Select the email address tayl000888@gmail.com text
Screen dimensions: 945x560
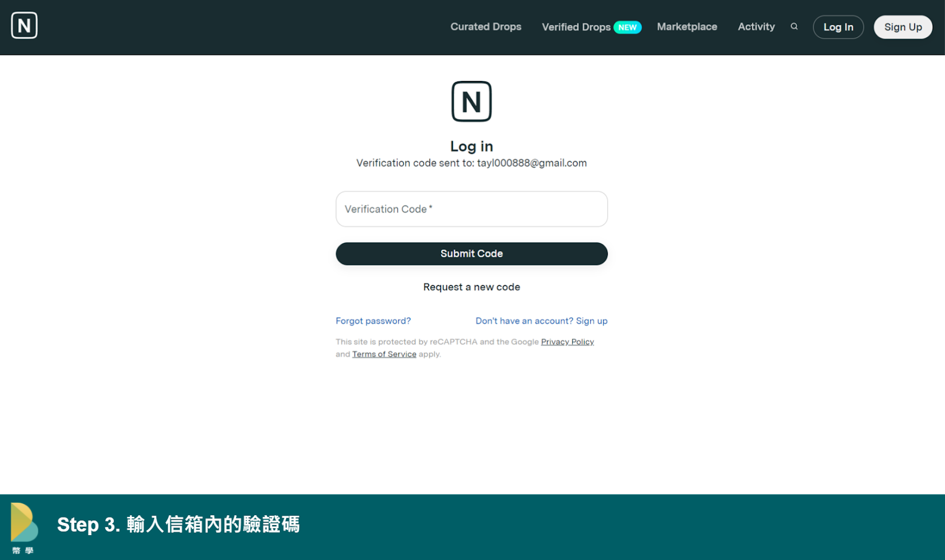coord(532,163)
